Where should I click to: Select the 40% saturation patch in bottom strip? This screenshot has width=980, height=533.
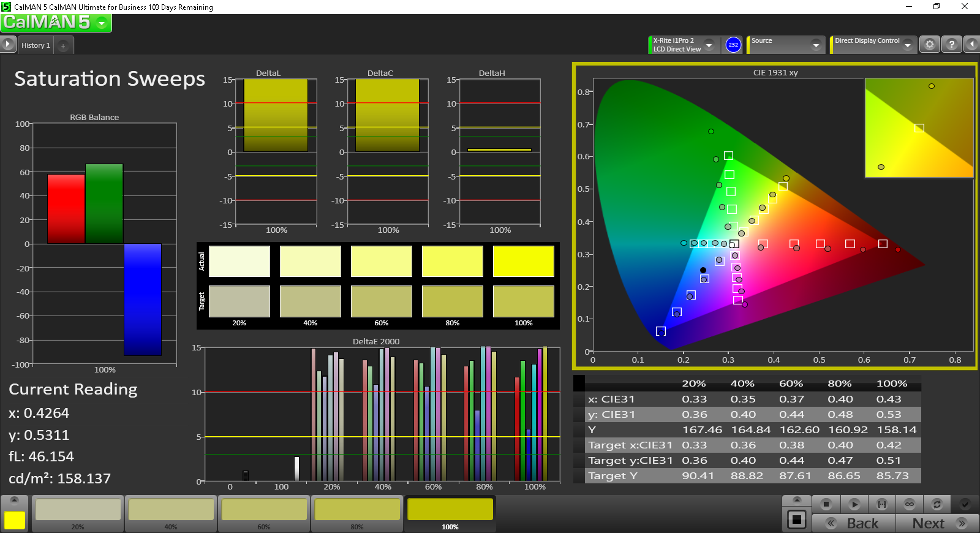coord(171,513)
